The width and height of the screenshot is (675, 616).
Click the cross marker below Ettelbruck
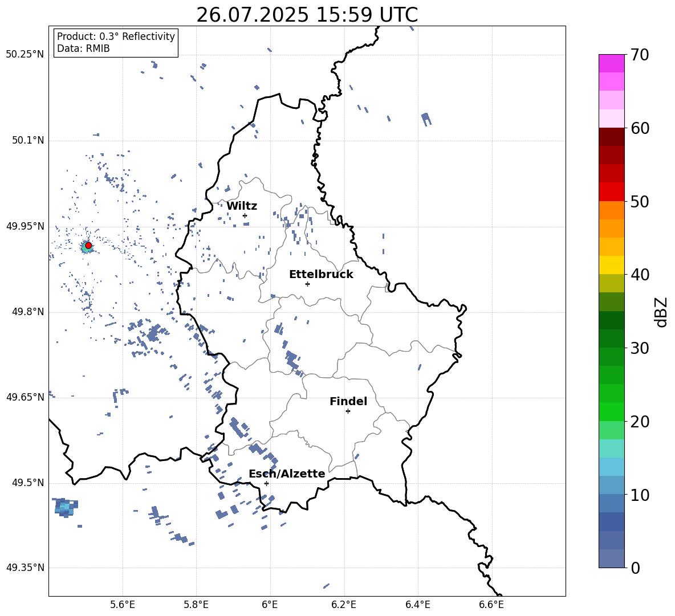tap(307, 284)
